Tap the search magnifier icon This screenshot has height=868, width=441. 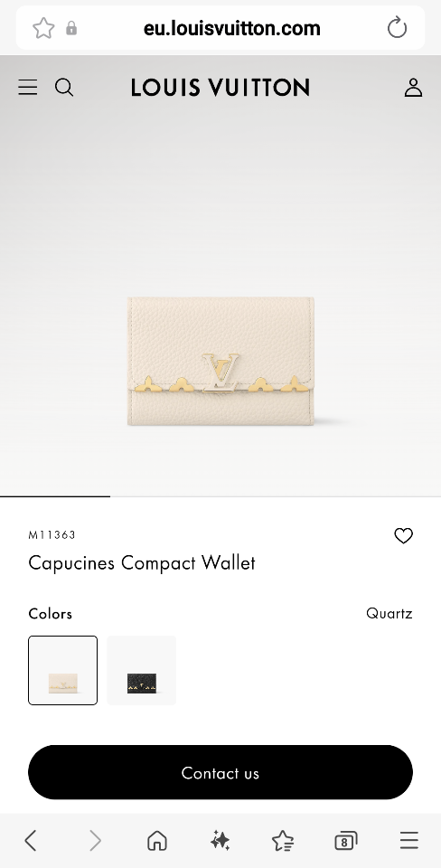pos(64,87)
